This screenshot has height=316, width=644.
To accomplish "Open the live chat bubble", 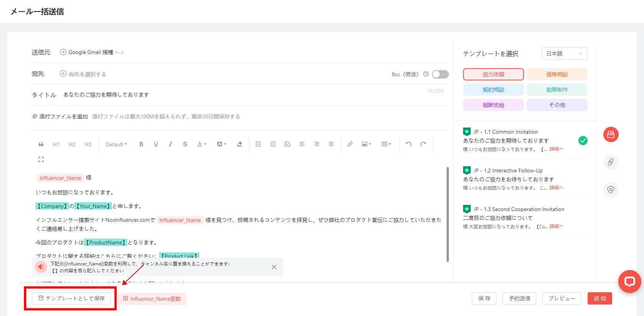I will (630, 282).
